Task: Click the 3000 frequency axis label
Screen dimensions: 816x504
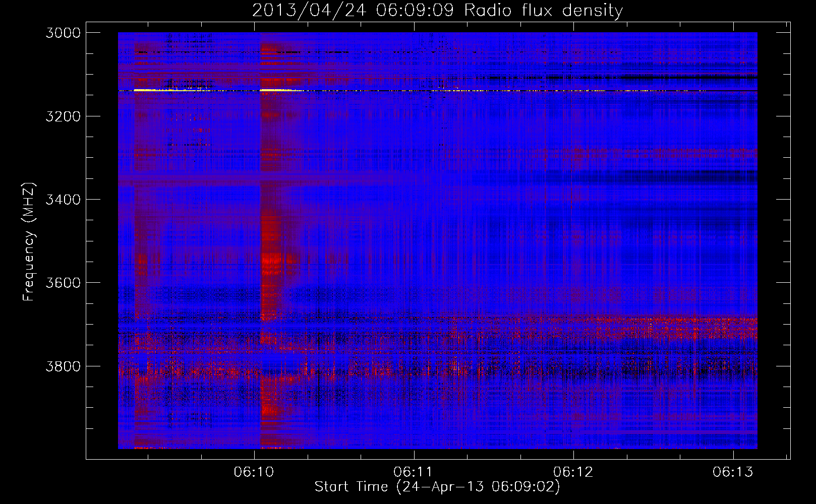Action: point(63,33)
